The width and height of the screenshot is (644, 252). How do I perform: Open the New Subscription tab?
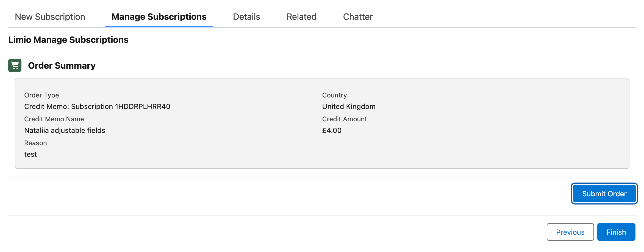pos(50,17)
